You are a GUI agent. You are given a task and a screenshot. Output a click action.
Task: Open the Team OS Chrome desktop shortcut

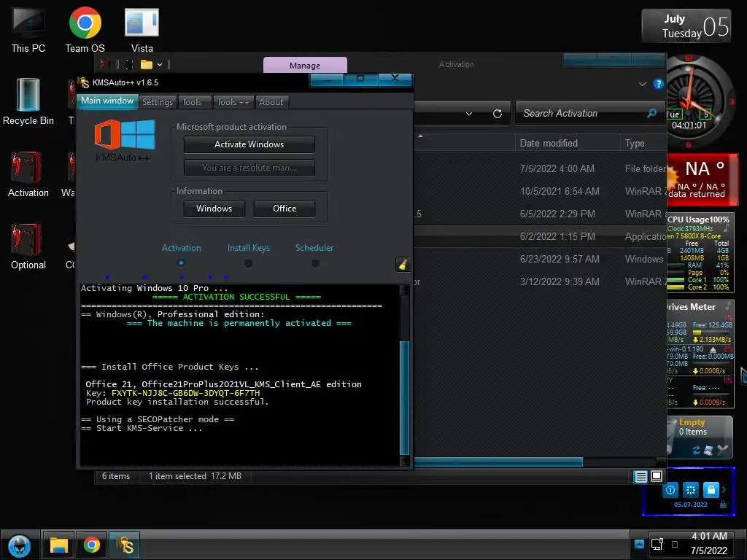(x=85, y=29)
